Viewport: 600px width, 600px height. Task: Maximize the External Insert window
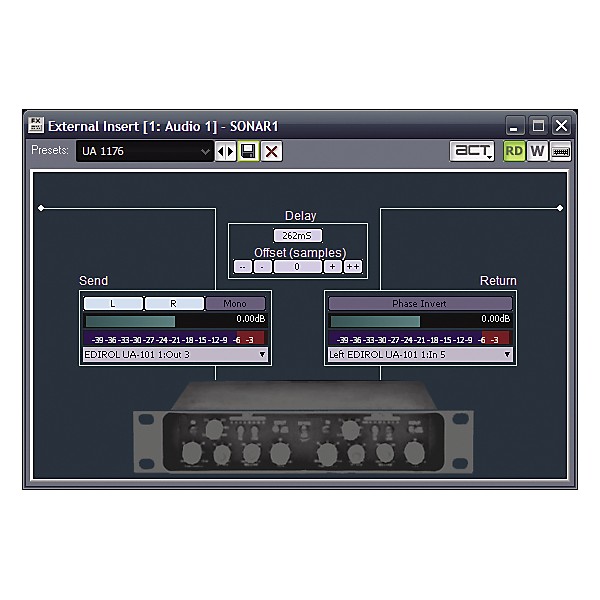538,126
